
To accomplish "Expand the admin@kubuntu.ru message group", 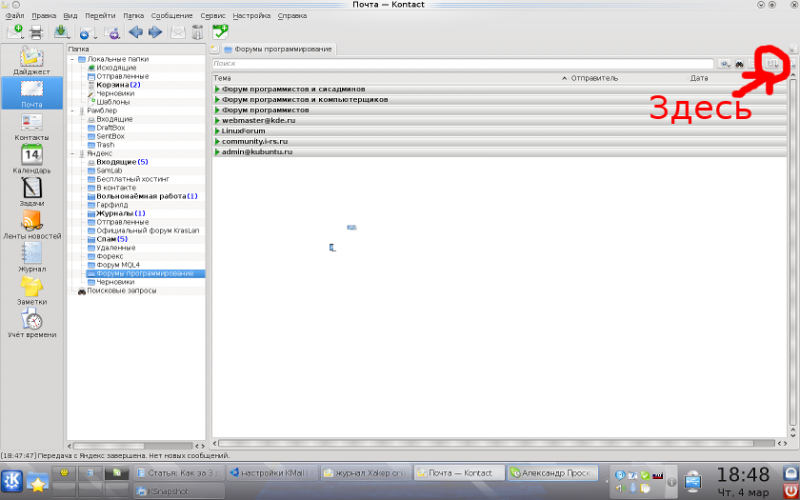I will click(x=217, y=152).
